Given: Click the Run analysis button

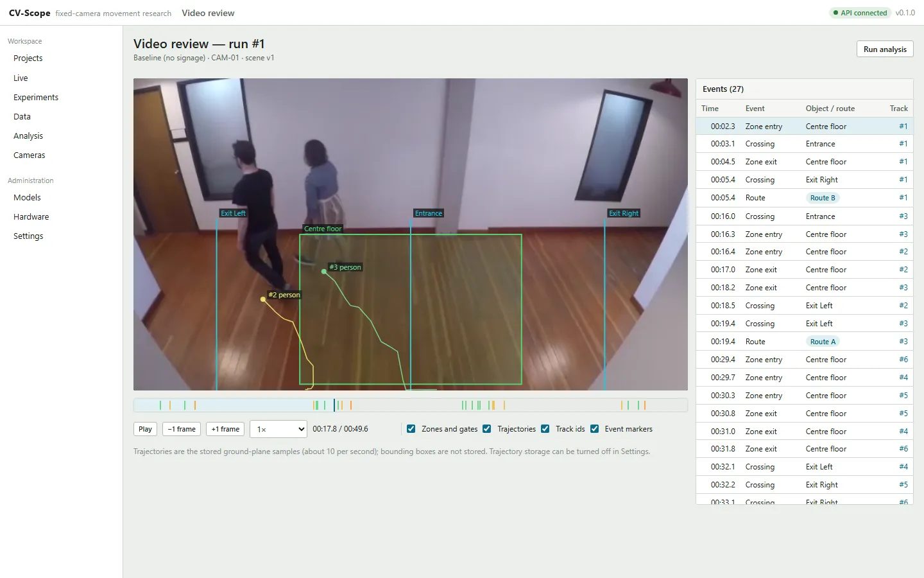Looking at the screenshot, I should pyautogui.click(x=885, y=49).
